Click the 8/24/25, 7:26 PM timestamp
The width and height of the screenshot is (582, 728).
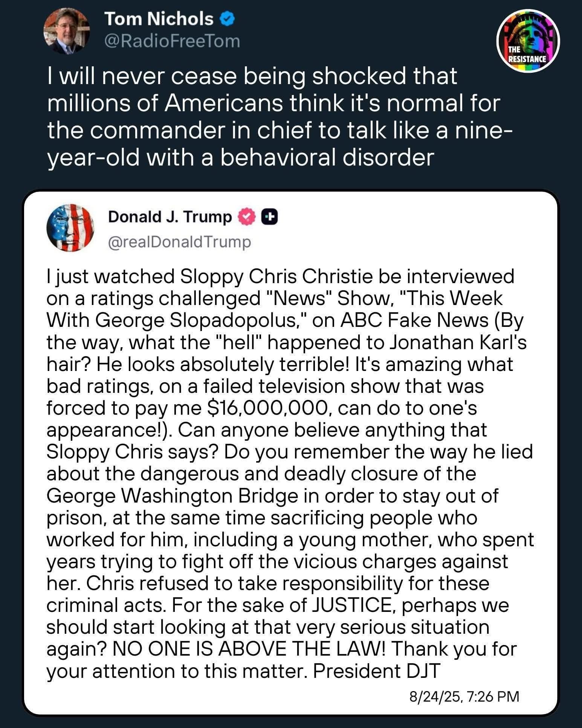[x=464, y=696]
